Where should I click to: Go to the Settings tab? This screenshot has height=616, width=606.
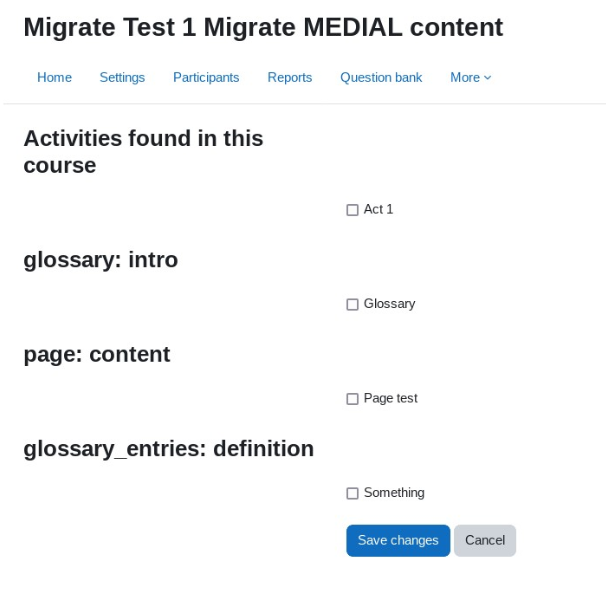[122, 77]
